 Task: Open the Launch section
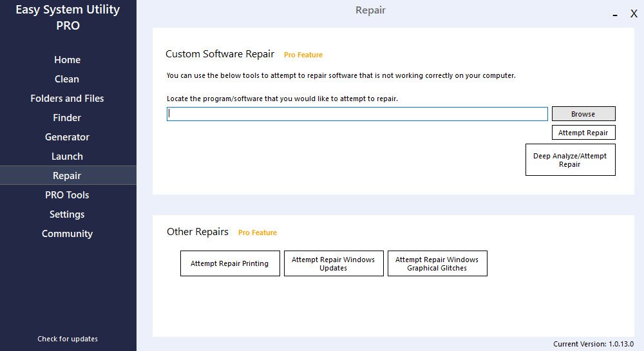coord(67,157)
